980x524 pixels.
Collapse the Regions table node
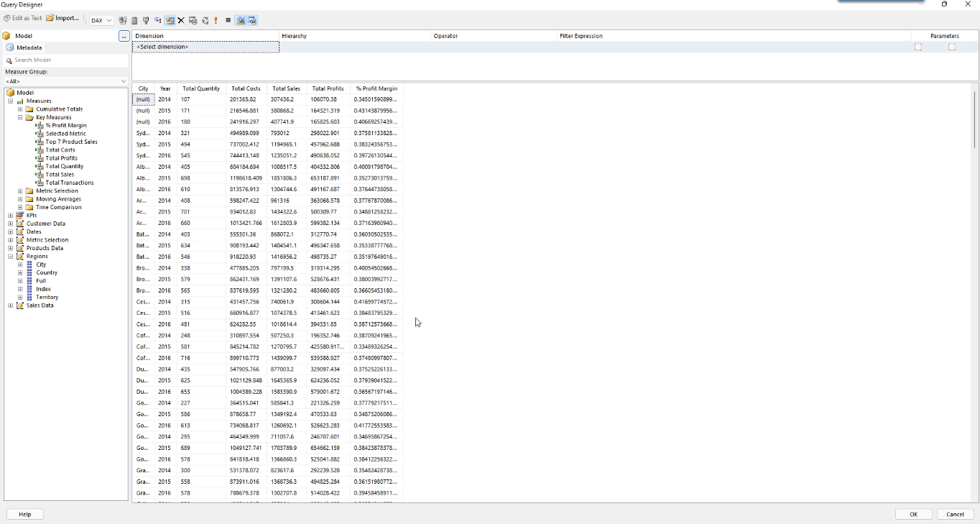click(x=11, y=257)
